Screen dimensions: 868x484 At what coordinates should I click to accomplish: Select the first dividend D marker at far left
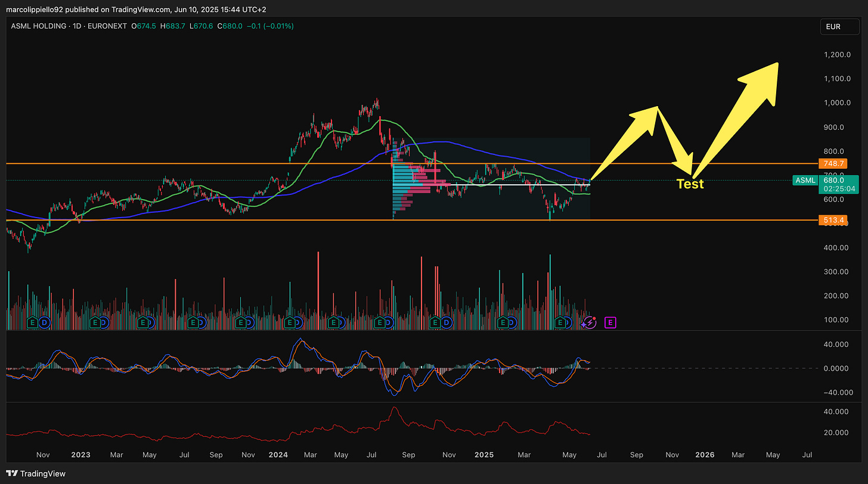click(x=44, y=322)
